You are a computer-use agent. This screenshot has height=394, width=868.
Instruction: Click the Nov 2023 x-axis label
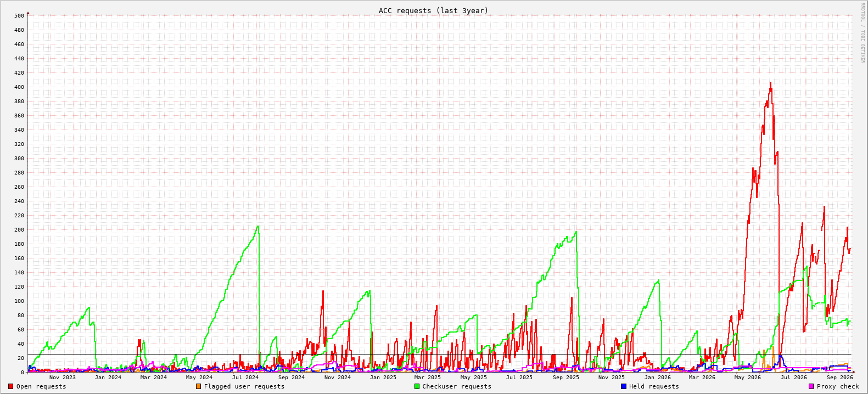coord(63,378)
